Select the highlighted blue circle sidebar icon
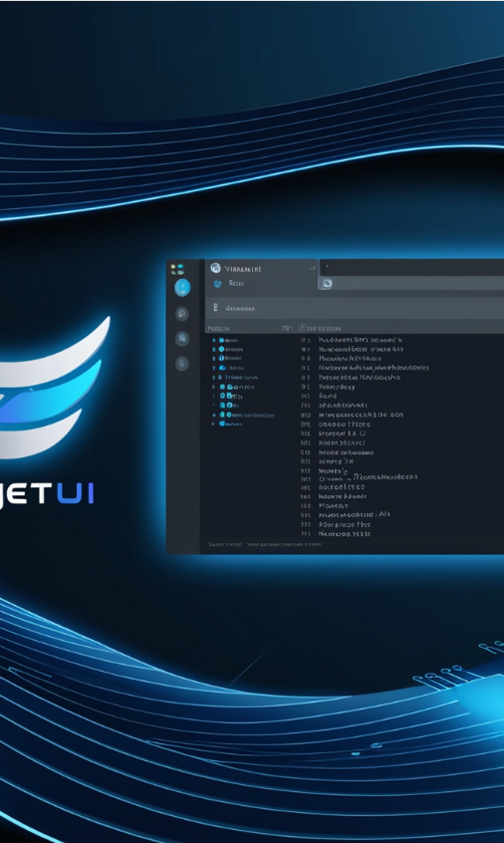The width and height of the screenshot is (504, 843). coord(182,288)
